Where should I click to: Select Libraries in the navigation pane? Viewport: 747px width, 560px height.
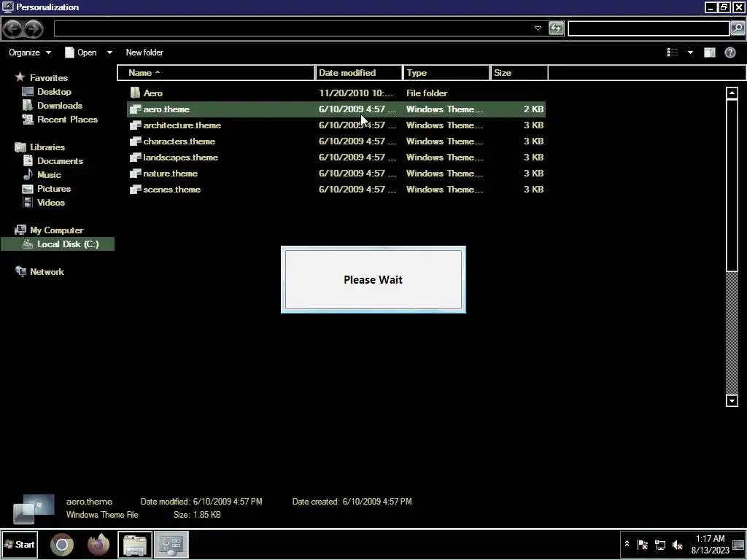click(40, 147)
